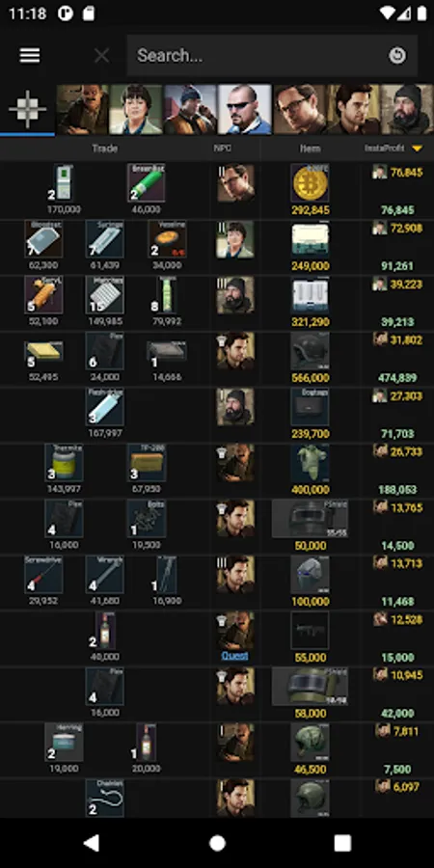Filter by trader with sunglasses and bald head

tap(245, 109)
